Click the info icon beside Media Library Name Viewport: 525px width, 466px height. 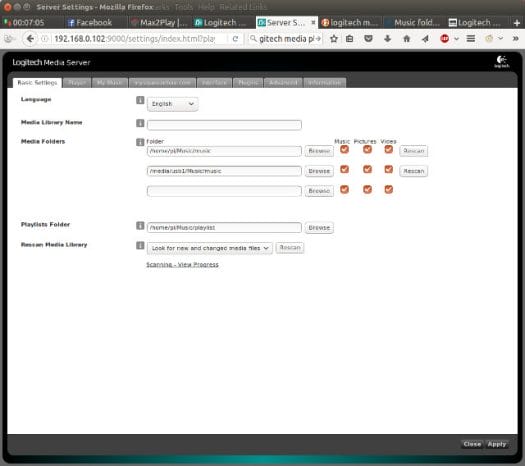click(x=140, y=123)
